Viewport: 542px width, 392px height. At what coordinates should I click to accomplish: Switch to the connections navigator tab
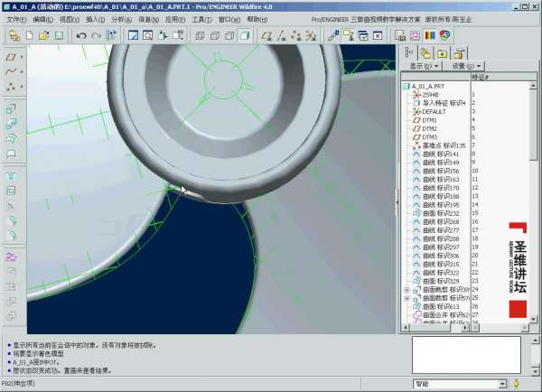(x=459, y=53)
